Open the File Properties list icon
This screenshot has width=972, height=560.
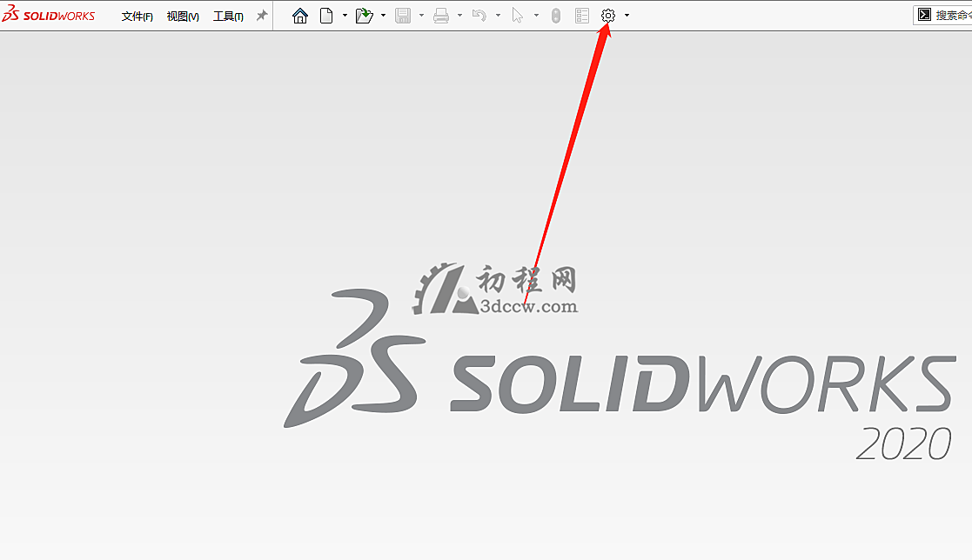(582, 16)
